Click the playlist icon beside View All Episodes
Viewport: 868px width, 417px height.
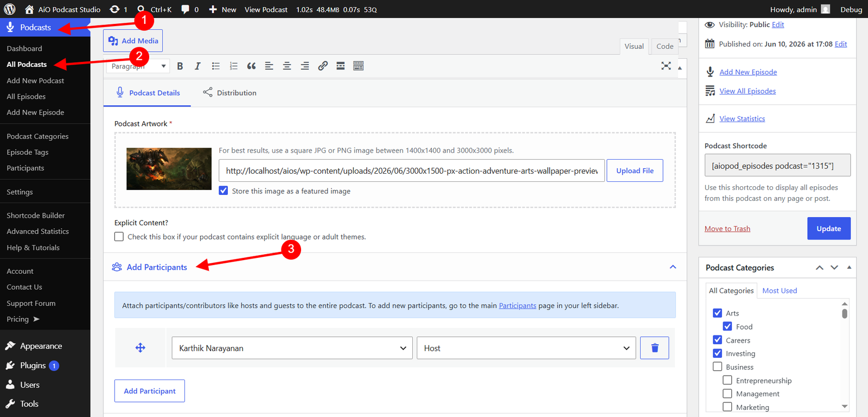click(710, 91)
